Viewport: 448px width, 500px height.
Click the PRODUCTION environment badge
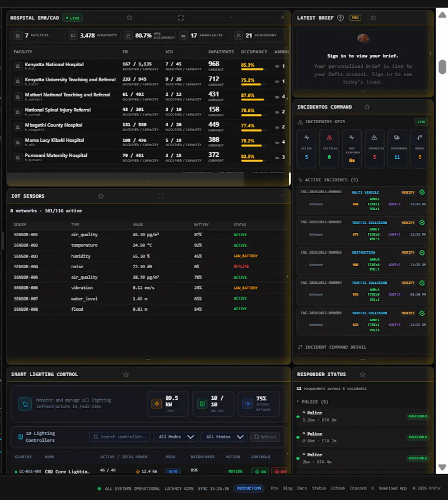point(249,488)
